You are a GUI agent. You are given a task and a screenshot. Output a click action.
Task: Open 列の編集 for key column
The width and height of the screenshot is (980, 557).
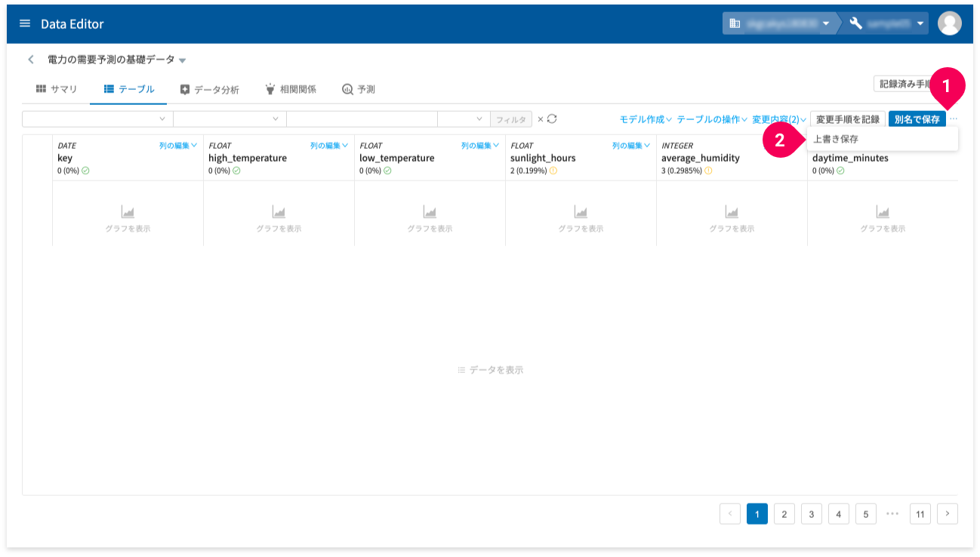click(178, 146)
